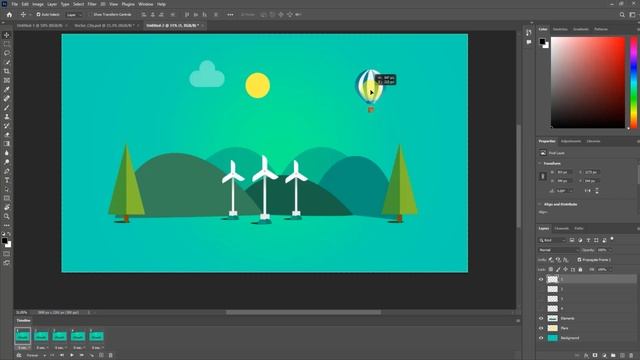The width and height of the screenshot is (640, 360).
Task: Switch to the Swatches tab
Action: (560, 29)
